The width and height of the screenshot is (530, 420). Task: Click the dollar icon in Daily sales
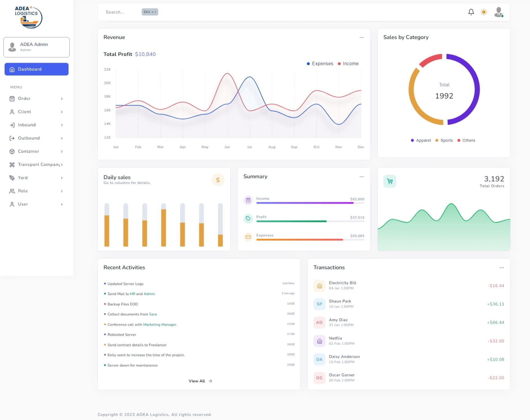pos(218,180)
